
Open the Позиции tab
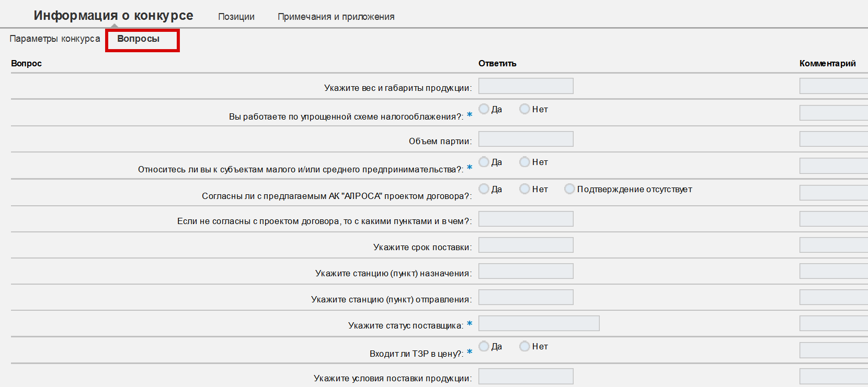tap(236, 17)
